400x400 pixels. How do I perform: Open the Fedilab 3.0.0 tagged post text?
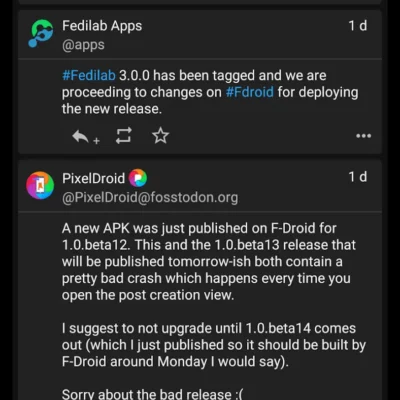pyautogui.click(x=210, y=92)
